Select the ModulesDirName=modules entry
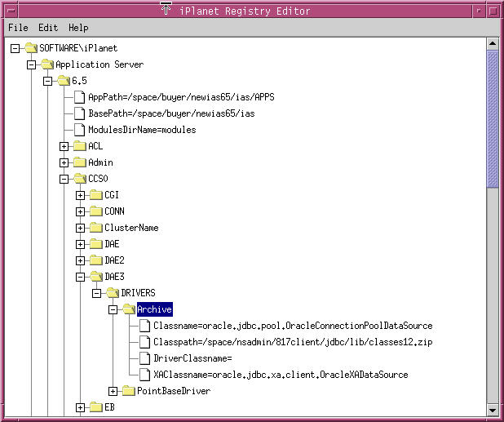The image size is (504, 422). point(142,130)
